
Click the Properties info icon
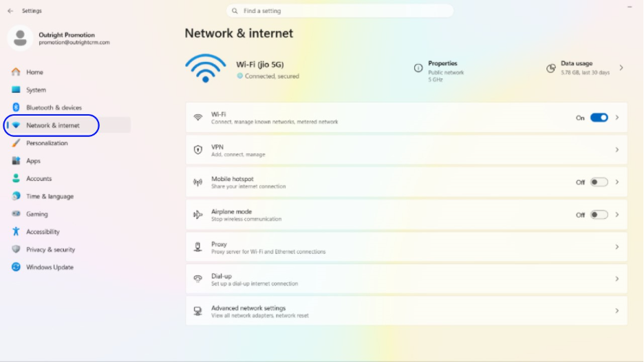418,68
